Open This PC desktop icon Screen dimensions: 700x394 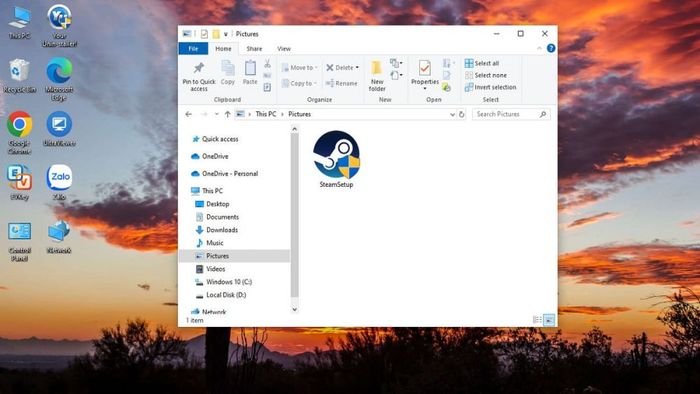[20, 22]
